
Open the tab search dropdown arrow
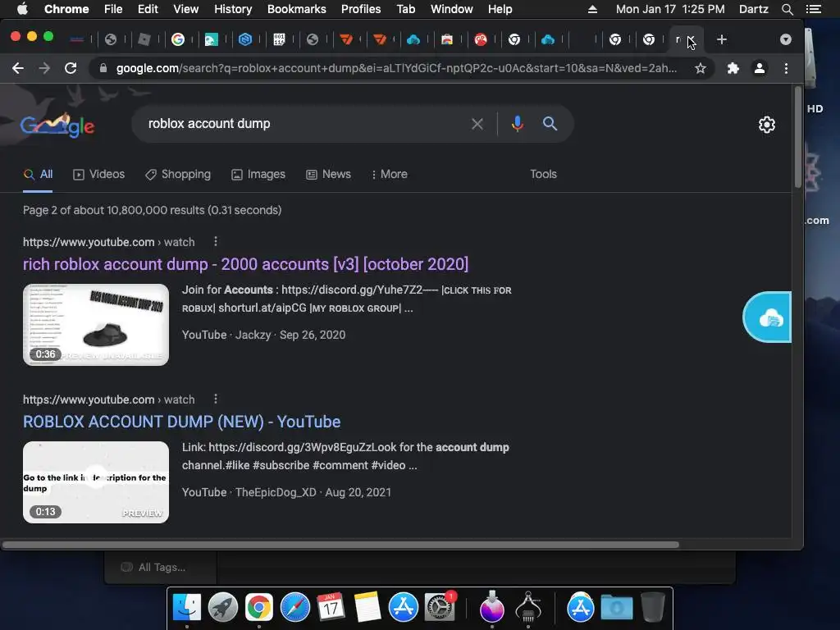point(785,39)
